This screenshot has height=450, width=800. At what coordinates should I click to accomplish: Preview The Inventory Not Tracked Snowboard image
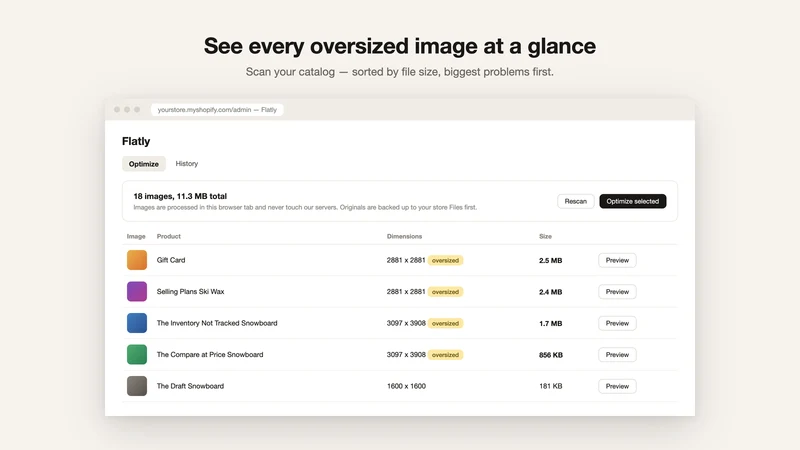pyautogui.click(x=617, y=323)
